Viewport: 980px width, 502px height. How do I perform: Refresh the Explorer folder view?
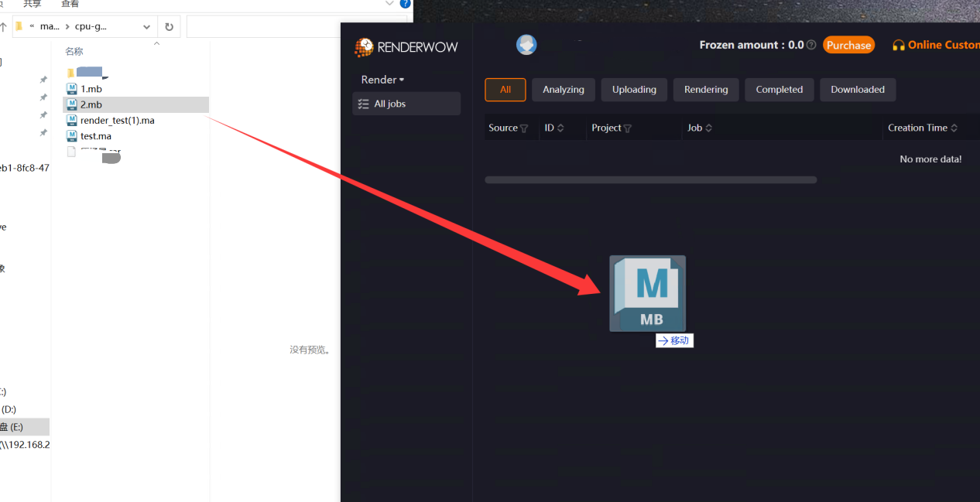169,26
